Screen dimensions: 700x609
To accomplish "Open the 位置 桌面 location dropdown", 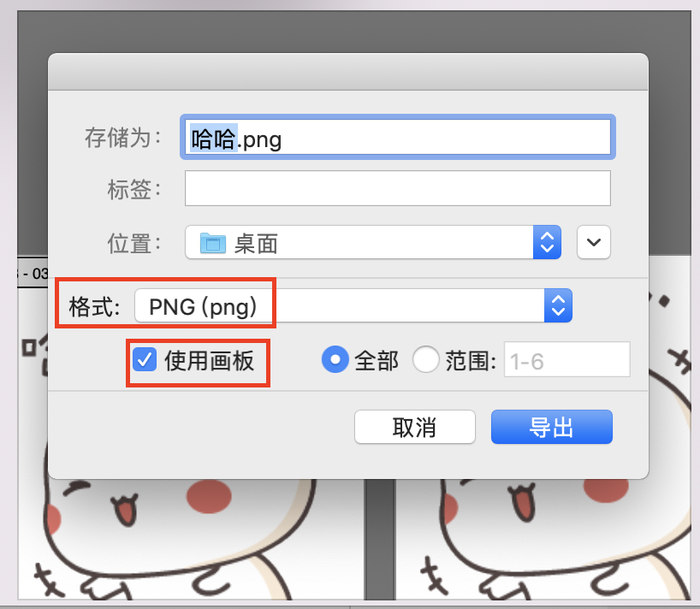I will tap(373, 242).
